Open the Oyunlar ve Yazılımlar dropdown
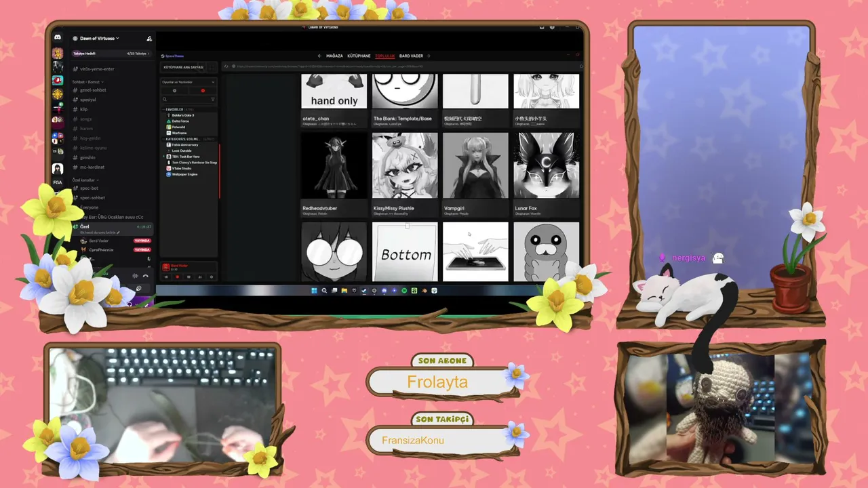Screen dimensions: 868x488 coord(189,82)
